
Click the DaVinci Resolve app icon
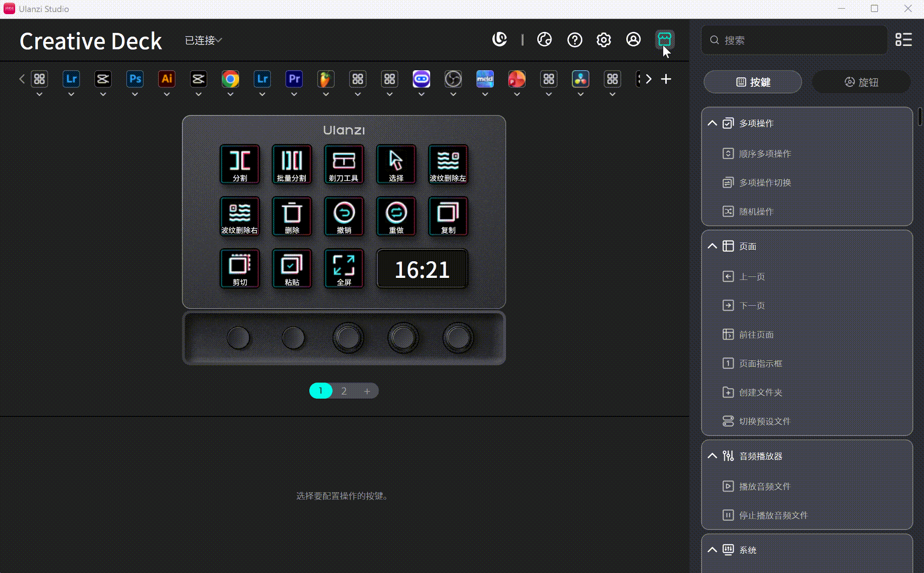point(580,79)
